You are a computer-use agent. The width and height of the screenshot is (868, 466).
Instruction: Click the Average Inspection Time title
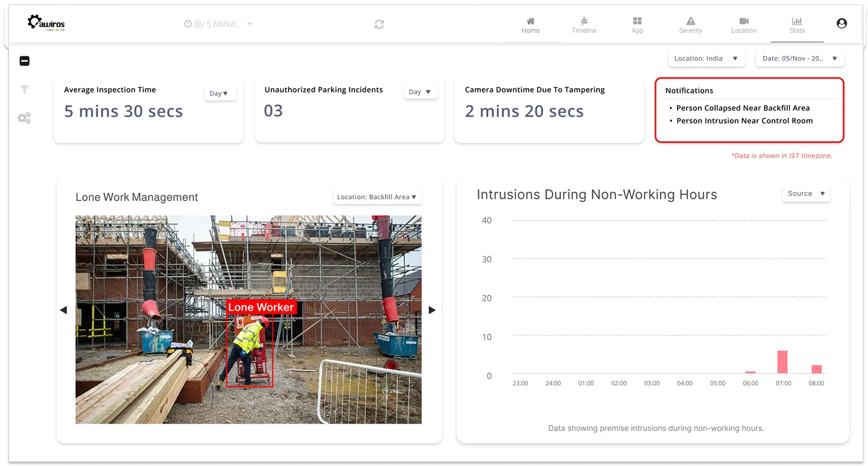[x=110, y=90]
